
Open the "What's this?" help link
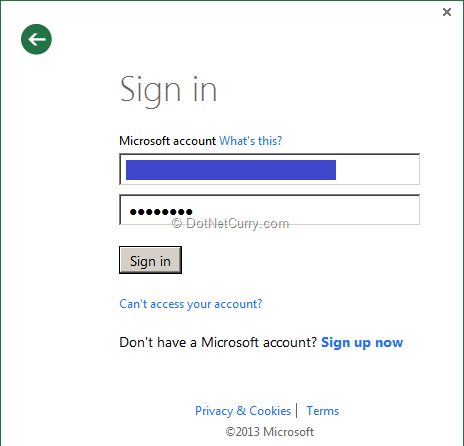tap(250, 141)
